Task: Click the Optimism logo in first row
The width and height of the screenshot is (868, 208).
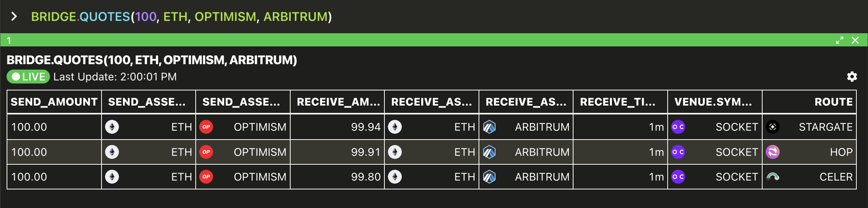Action: coord(206,127)
